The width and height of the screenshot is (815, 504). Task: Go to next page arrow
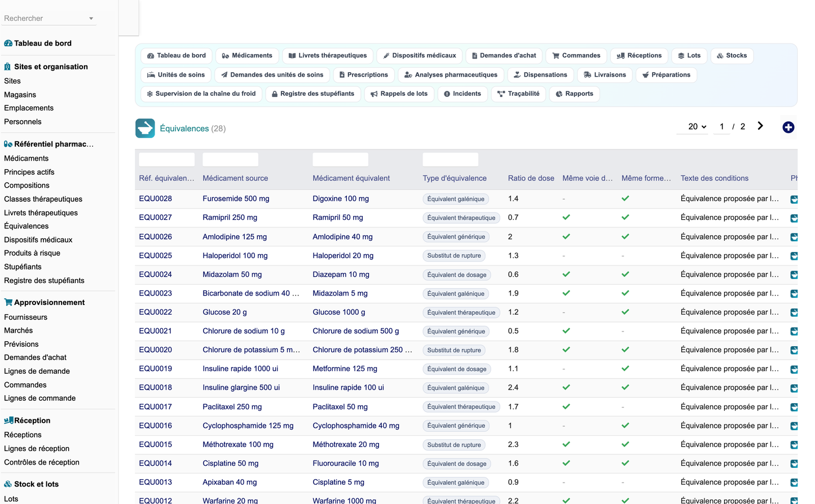pos(760,126)
